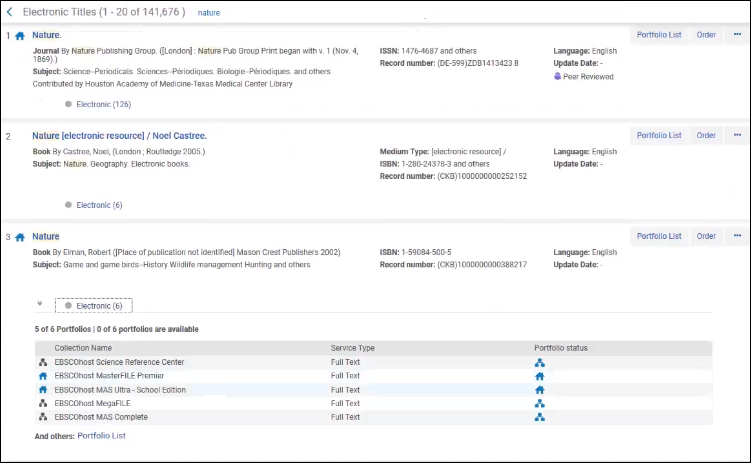Click portfolio status icon for EBSCOhost MAS Complete
Image resolution: width=751 pixels, height=463 pixels.
point(540,417)
